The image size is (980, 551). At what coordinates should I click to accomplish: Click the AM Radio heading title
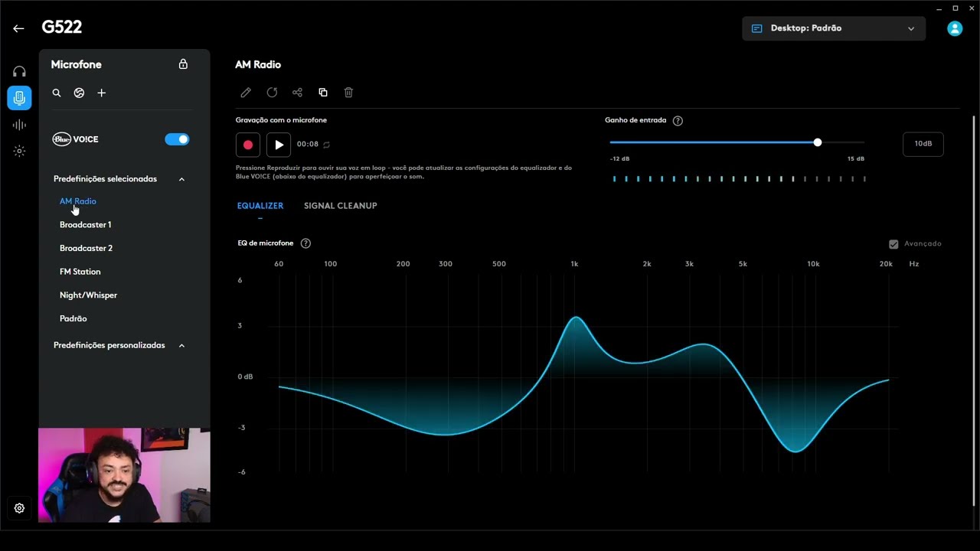tap(258, 65)
